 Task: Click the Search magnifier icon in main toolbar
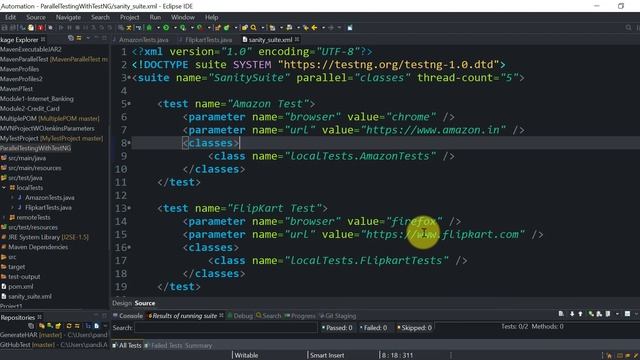253,28
